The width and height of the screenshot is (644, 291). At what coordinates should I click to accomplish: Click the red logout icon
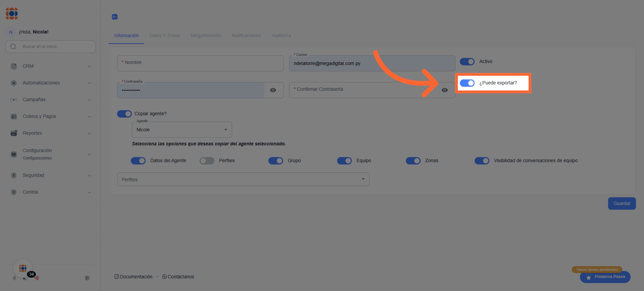pyautogui.click(x=37, y=278)
